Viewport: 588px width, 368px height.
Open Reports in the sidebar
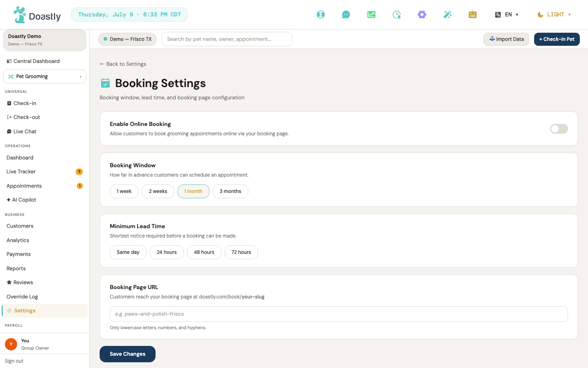point(45,269)
